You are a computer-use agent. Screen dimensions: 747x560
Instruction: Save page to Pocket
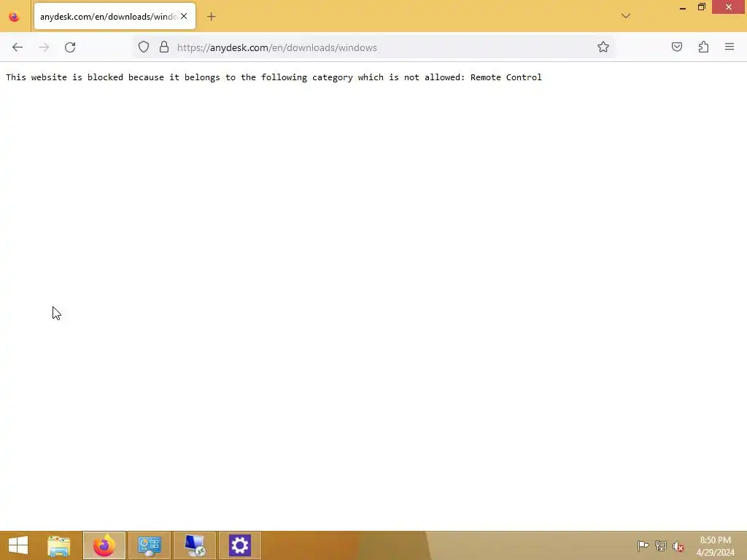coord(677,47)
